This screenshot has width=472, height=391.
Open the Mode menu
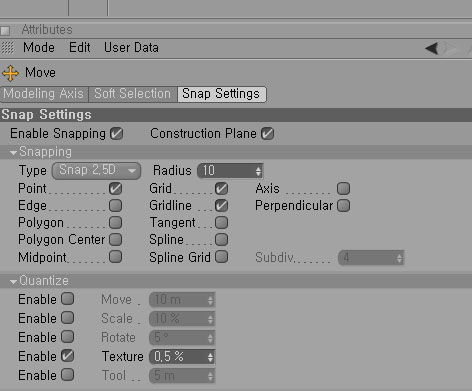pos(39,48)
